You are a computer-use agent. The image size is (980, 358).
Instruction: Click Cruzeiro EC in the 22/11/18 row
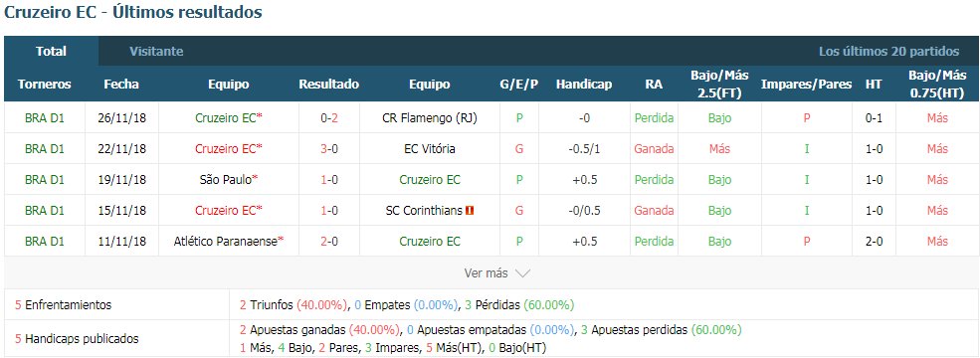coord(225,149)
